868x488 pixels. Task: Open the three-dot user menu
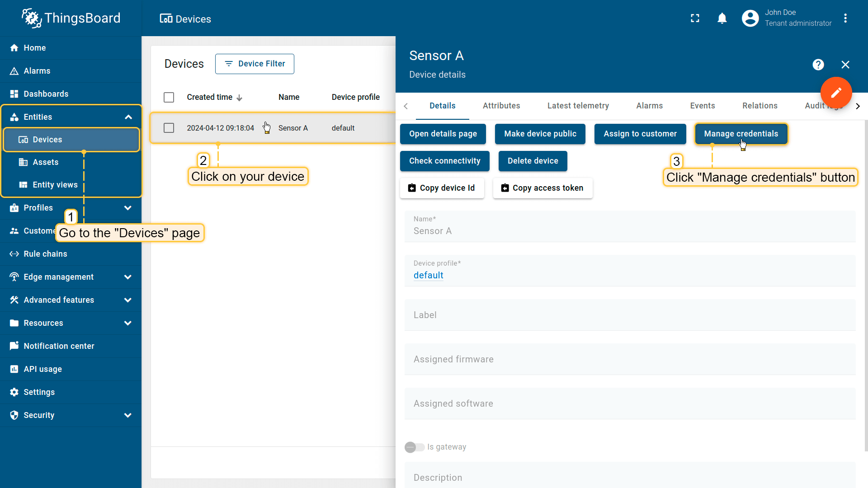click(845, 19)
